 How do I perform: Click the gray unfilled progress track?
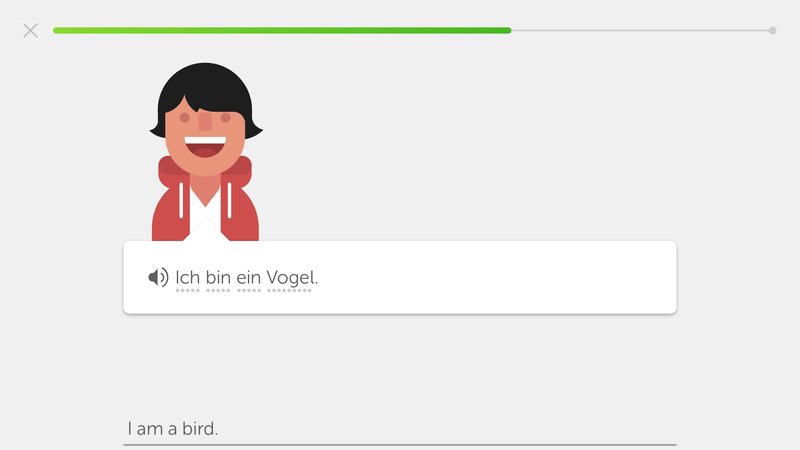[x=640, y=31]
